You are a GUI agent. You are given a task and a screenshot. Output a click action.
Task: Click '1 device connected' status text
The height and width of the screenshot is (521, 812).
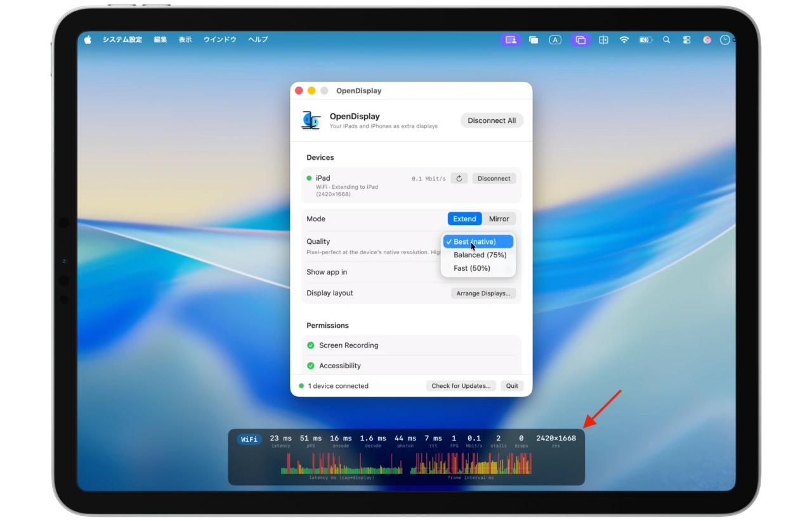[338, 386]
